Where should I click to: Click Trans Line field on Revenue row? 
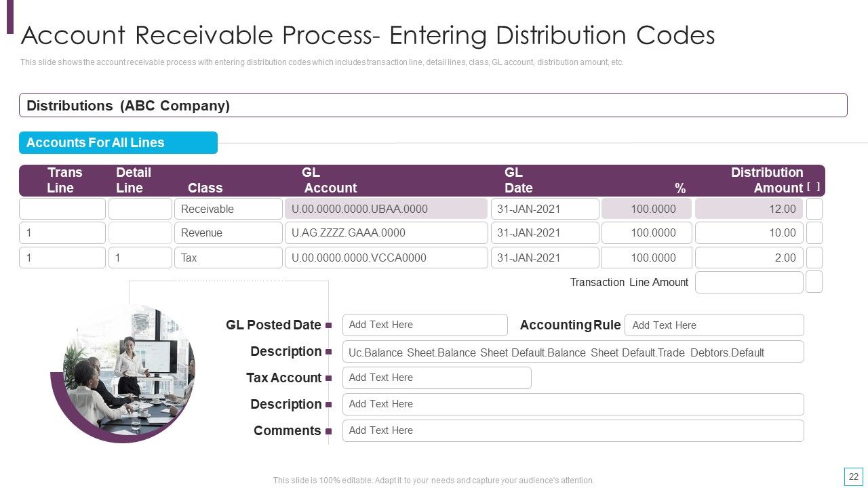click(62, 232)
